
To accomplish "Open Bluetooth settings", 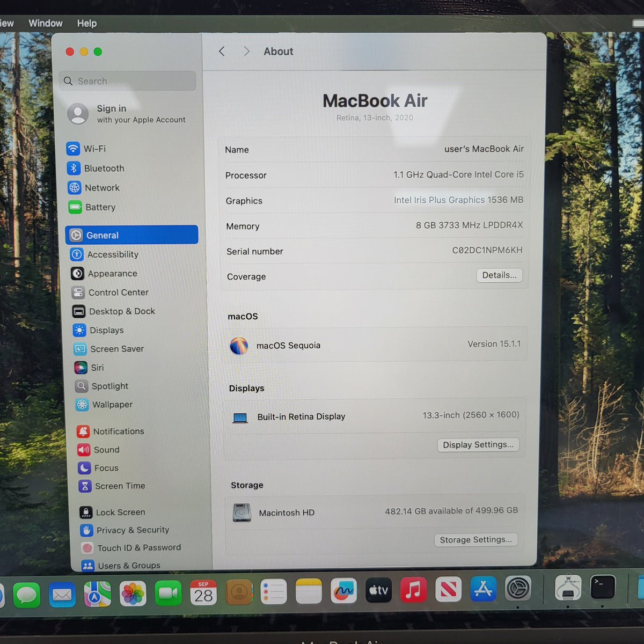I will click(96, 169).
